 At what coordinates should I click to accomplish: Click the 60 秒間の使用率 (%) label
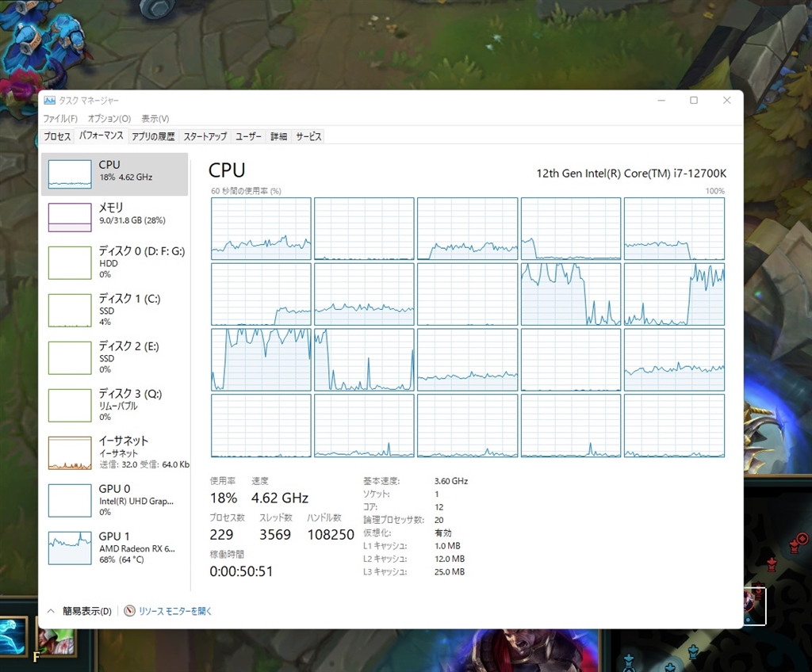(x=246, y=191)
